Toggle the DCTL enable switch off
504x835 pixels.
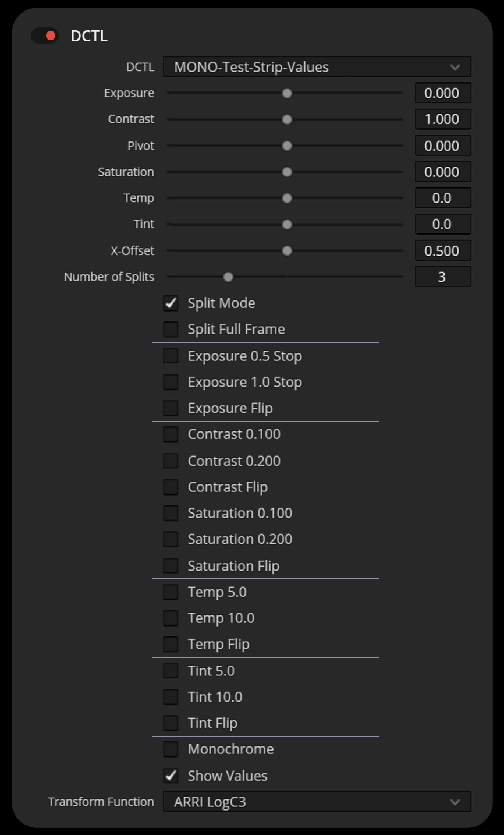[x=45, y=36]
